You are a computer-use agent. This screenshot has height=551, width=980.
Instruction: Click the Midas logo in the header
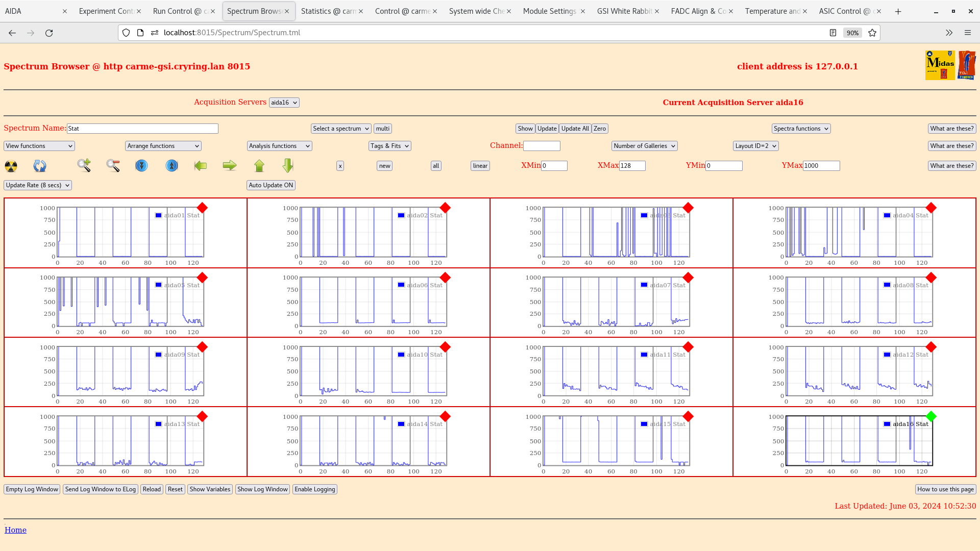(940, 65)
